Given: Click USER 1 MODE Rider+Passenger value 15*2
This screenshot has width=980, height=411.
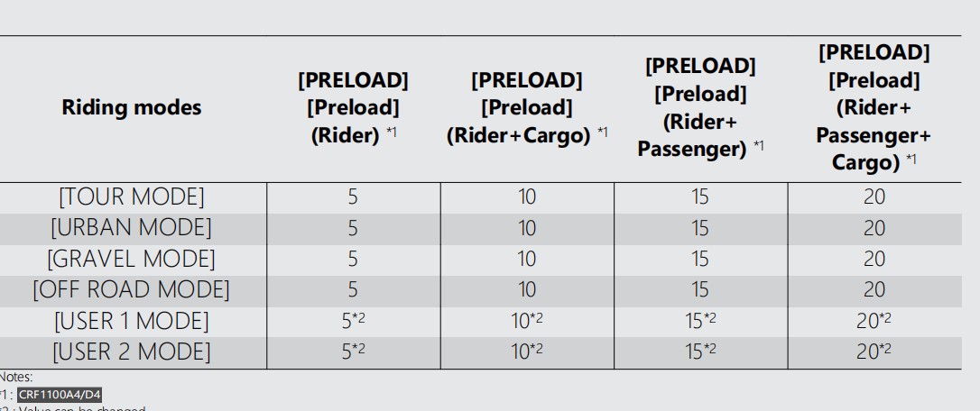Looking at the screenshot, I should [700, 321].
